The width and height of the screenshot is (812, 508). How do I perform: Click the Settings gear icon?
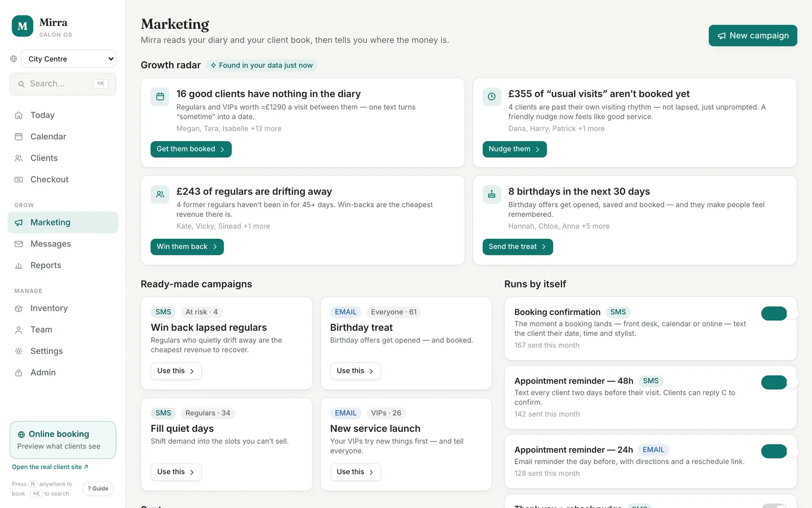(19, 351)
